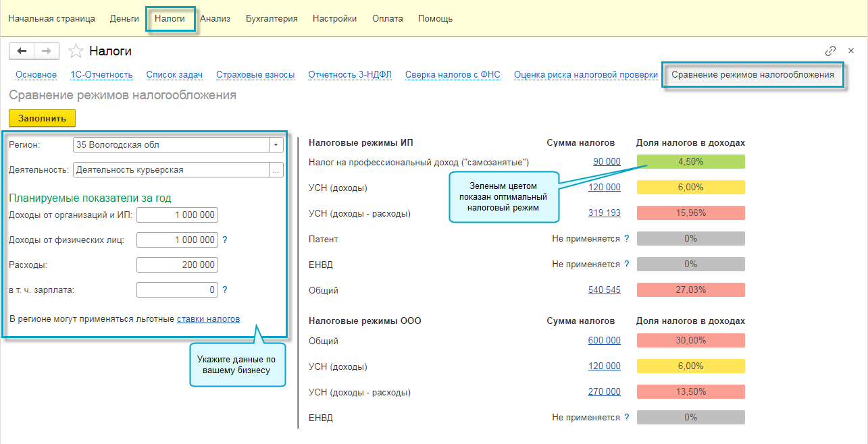868x444 pixels.
Task: Click the forward navigation arrow
Action: [x=46, y=51]
